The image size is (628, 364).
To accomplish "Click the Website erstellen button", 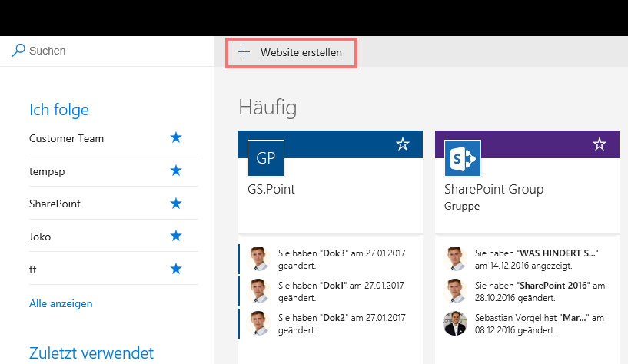I will coord(291,53).
